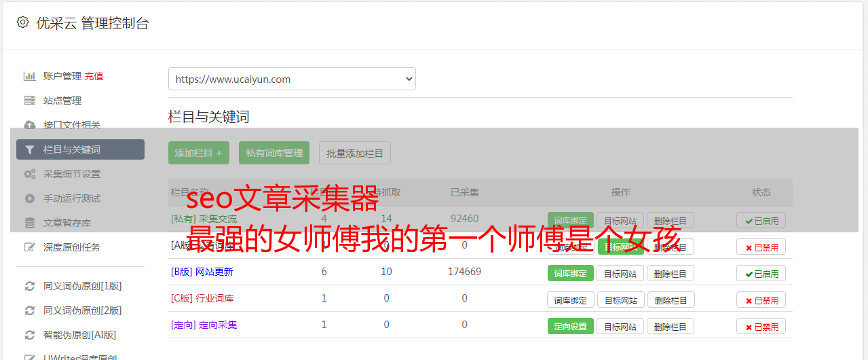Click the 92460 collected count
The width and height of the screenshot is (868, 360).
pyautogui.click(x=464, y=219)
